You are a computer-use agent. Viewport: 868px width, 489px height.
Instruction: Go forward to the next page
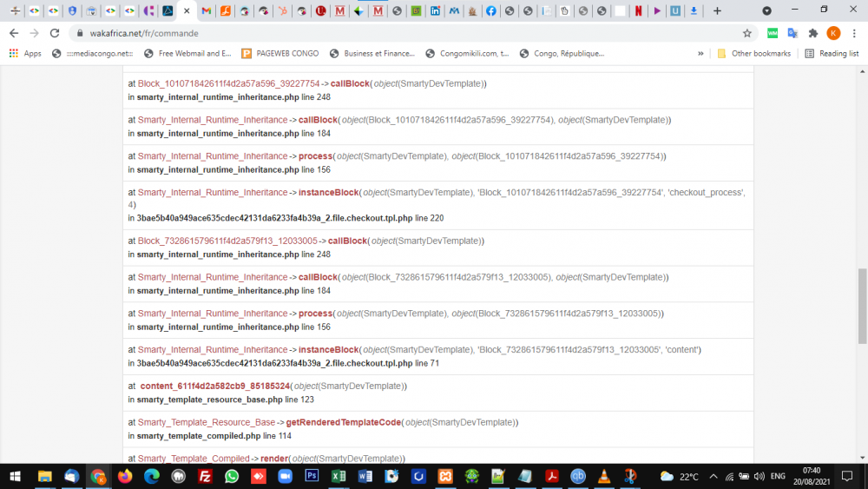pyautogui.click(x=35, y=33)
